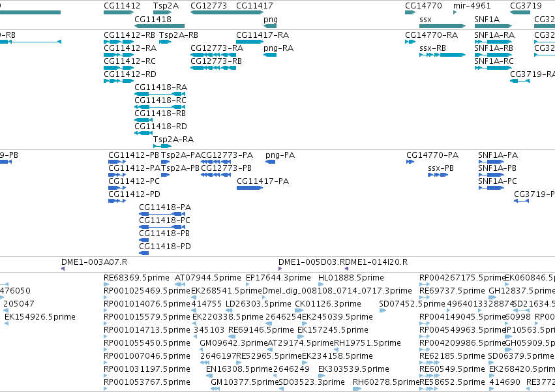Viewport: 555px width, 392px height.
Task: Click the CG12773-PA protein label
Action: tap(227, 155)
